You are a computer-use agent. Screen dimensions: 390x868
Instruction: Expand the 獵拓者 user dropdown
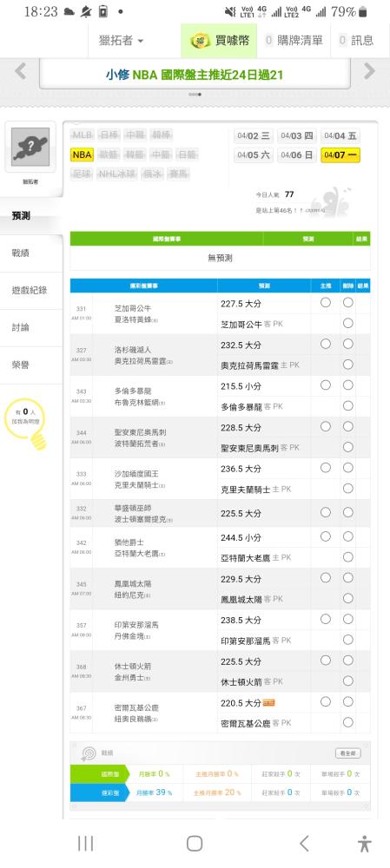pyautogui.click(x=122, y=41)
